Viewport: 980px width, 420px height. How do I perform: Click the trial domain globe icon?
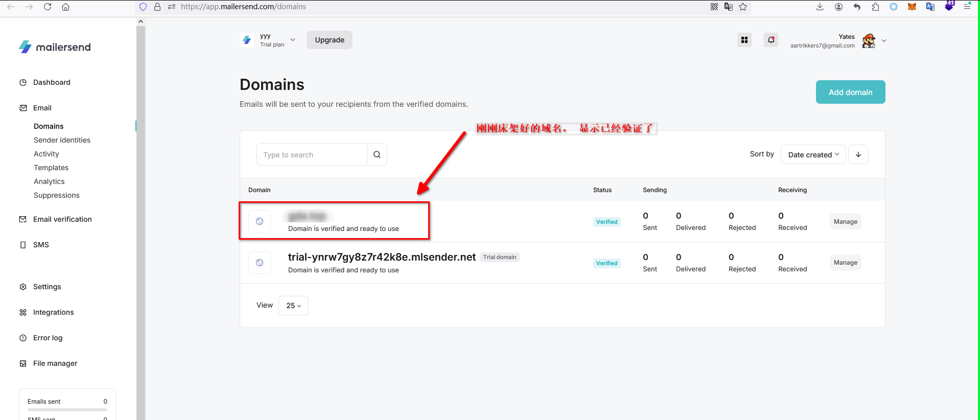pos(260,263)
